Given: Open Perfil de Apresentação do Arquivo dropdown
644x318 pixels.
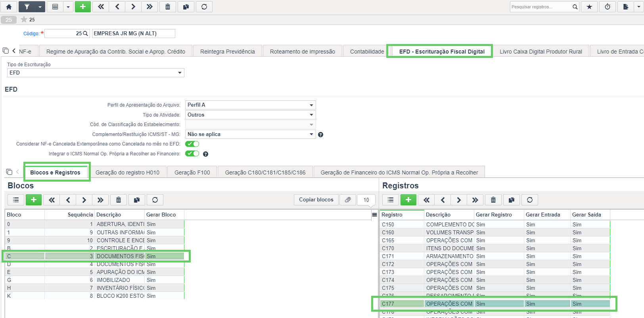Looking at the screenshot, I should click(x=251, y=105).
